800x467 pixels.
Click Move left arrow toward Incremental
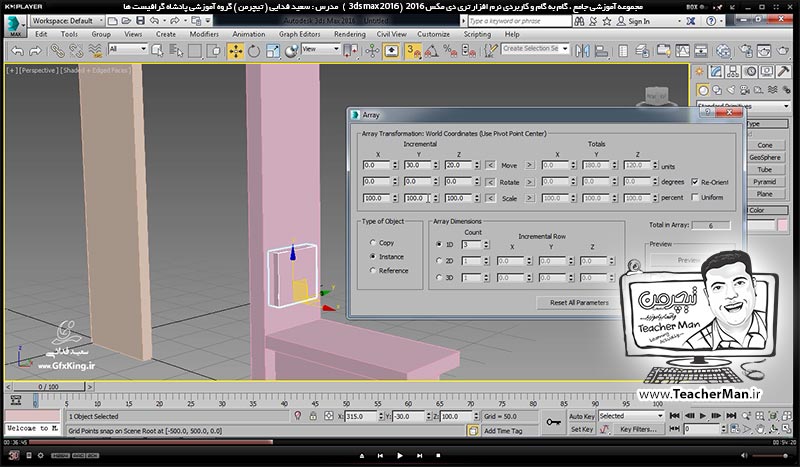[490, 165]
